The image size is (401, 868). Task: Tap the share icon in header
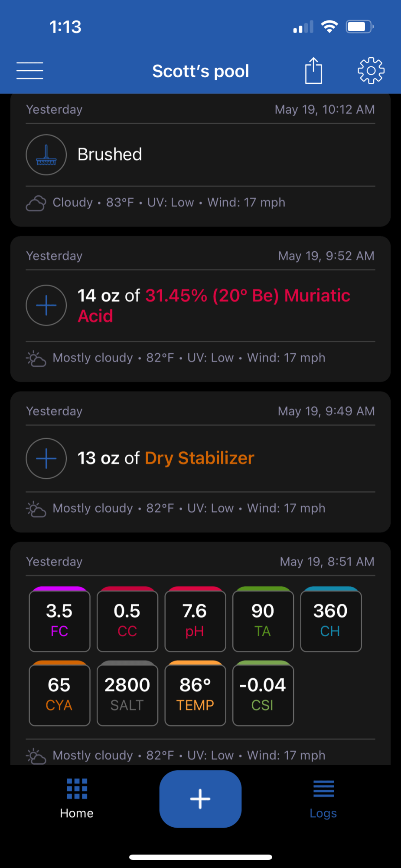[313, 70]
